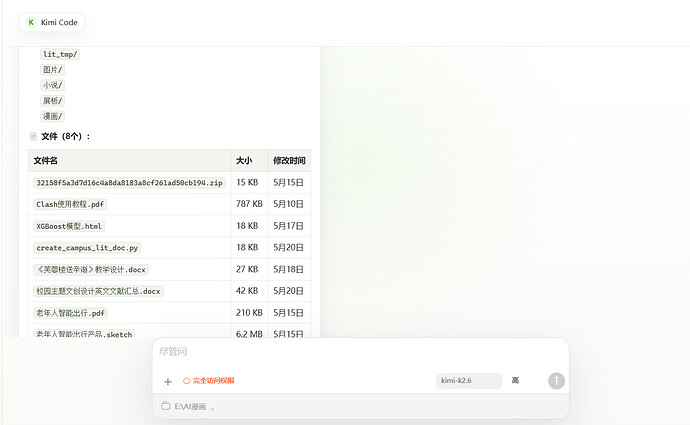Click the lit_tmp/ folder tag
The image size is (690, 425).
(x=60, y=54)
